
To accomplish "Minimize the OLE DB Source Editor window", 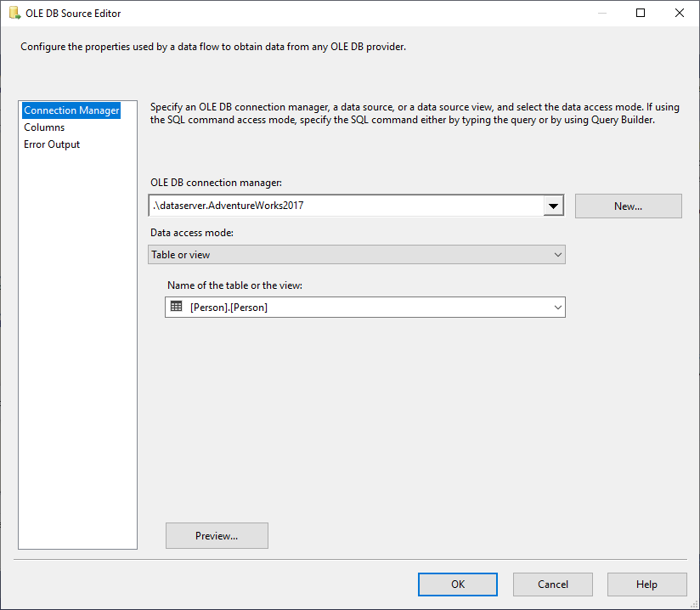I will click(x=601, y=13).
